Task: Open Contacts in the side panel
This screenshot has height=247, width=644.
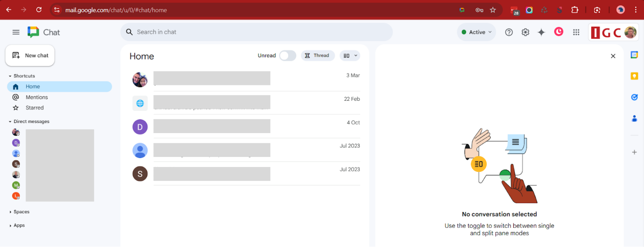Action: (634, 119)
